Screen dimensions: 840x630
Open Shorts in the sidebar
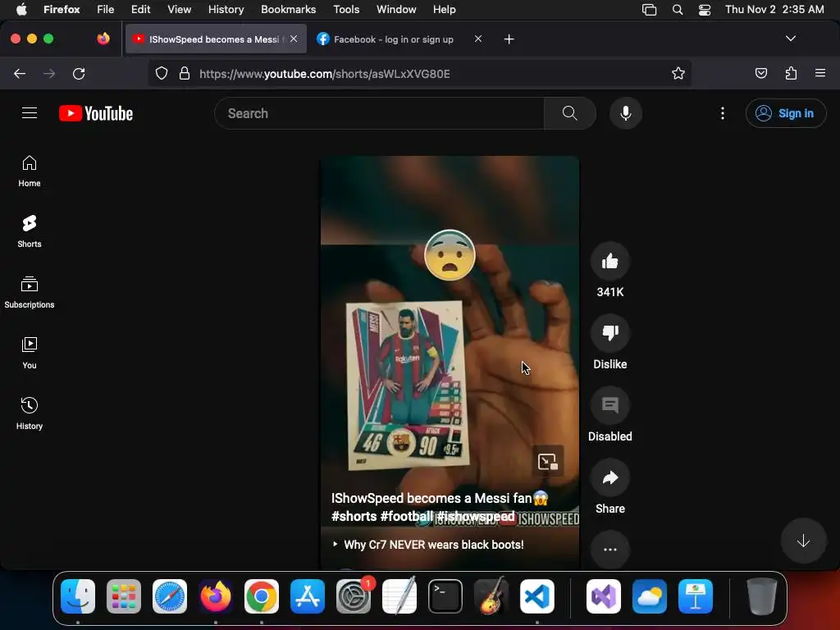point(30,232)
